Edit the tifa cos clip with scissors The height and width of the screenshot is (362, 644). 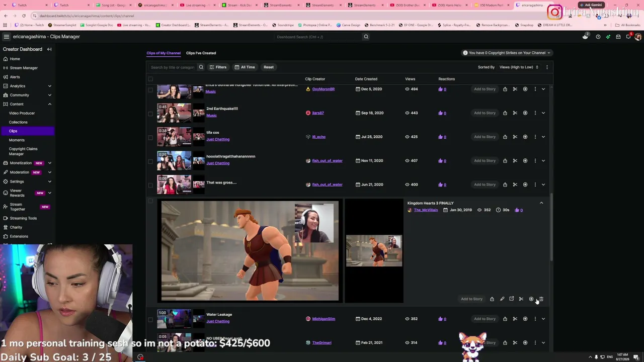pos(515,137)
